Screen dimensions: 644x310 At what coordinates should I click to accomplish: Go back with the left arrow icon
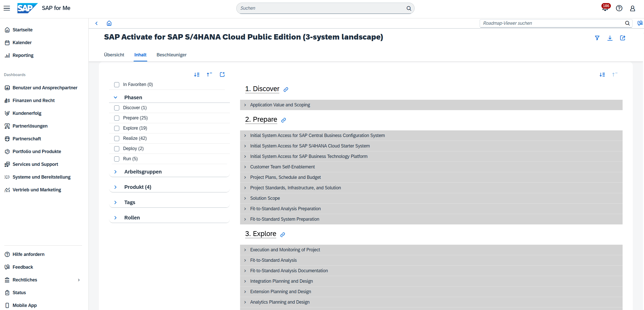click(x=97, y=23)
